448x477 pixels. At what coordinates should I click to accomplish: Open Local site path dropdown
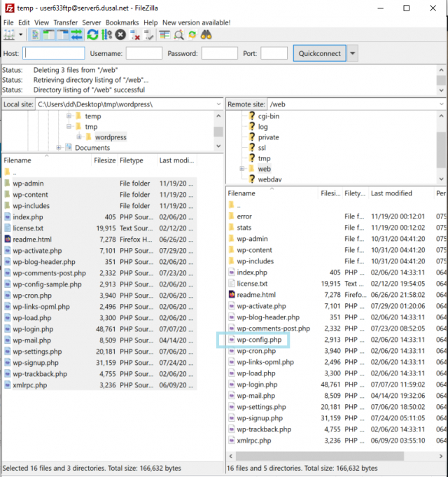tap(218, 104)
